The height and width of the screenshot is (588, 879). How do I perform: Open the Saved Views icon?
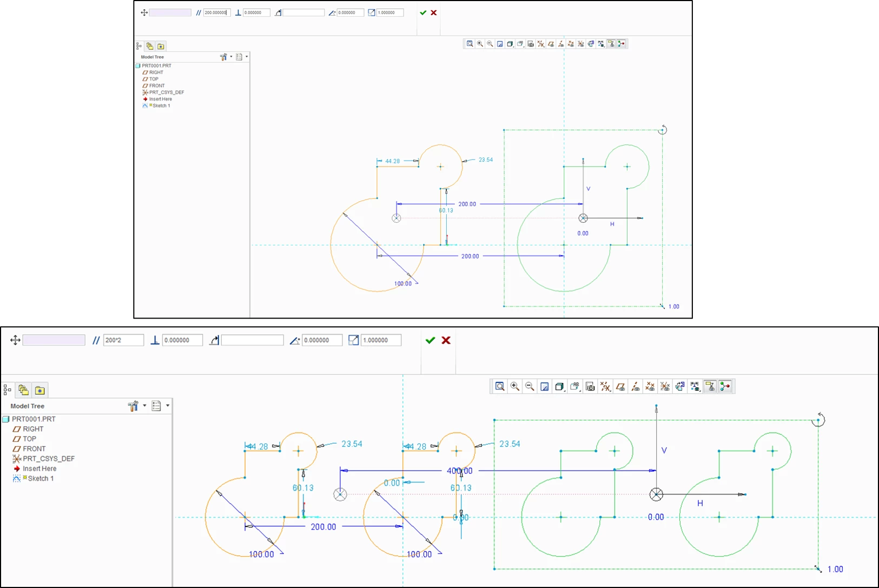(x=560, y=386)
